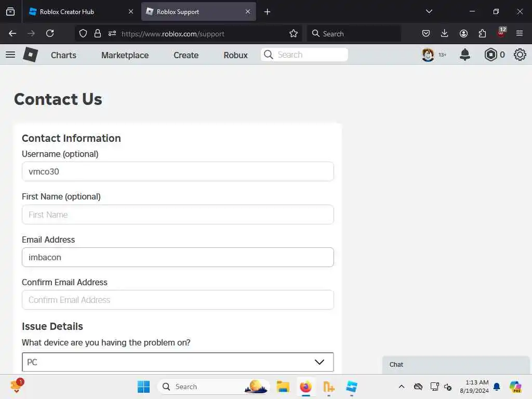Image resolution: width=532 pixels, height=399 pixels.
Task: Focus the Roblox site search field
Action: click(x=304, y=55)
